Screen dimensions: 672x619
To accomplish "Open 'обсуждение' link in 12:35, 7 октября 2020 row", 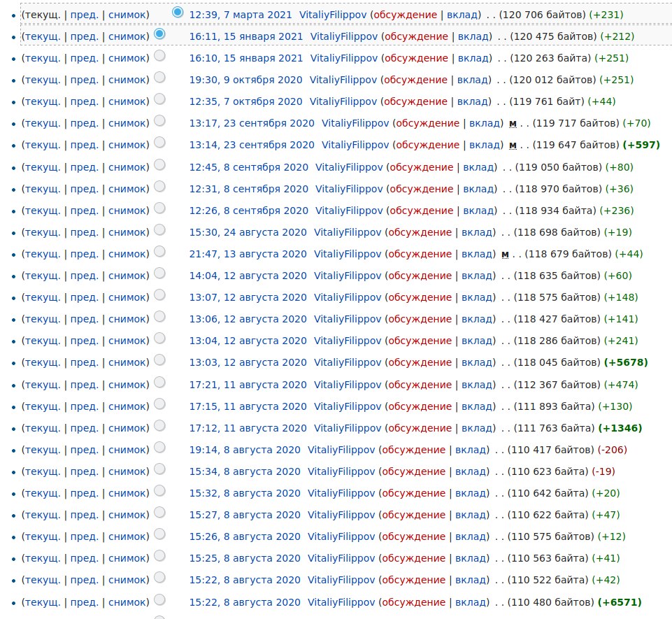I will 415,101.
